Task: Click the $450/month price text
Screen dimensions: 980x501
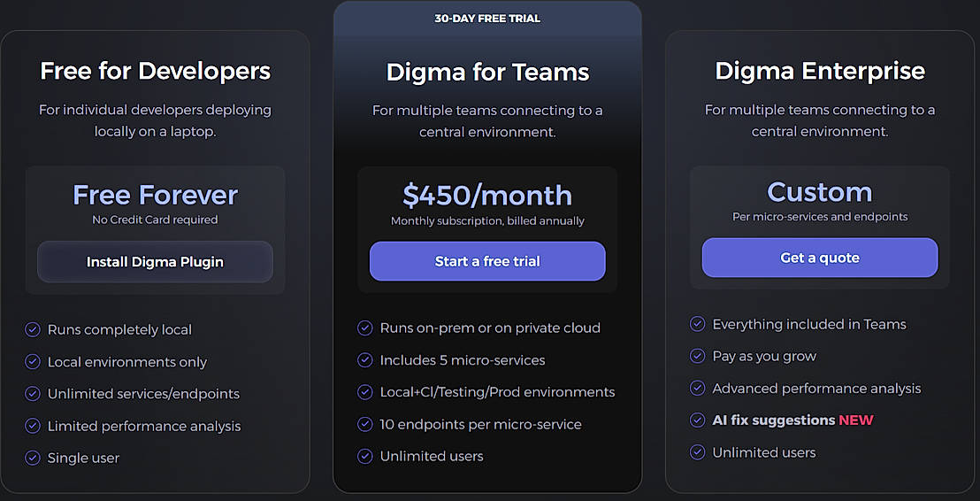Action: pos(487,195)
